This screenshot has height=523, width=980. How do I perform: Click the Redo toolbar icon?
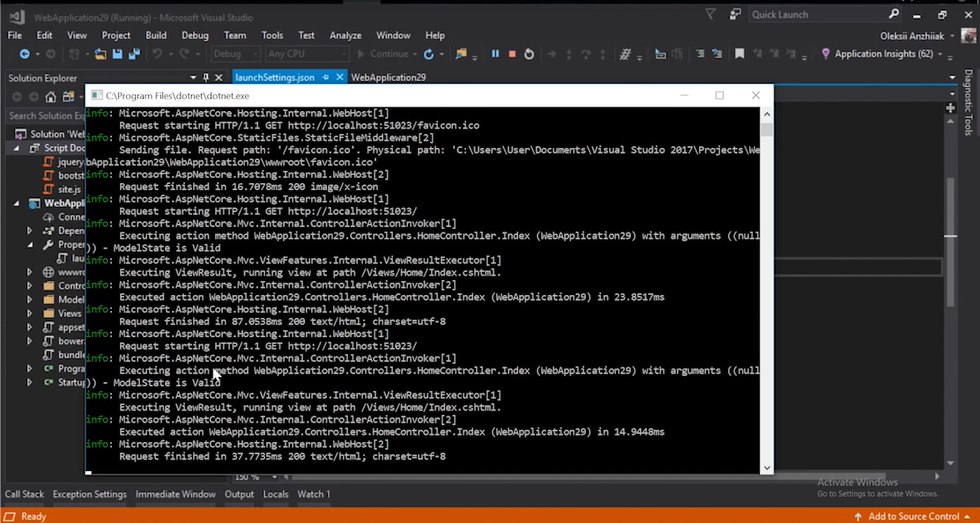(x=184, y=55)
